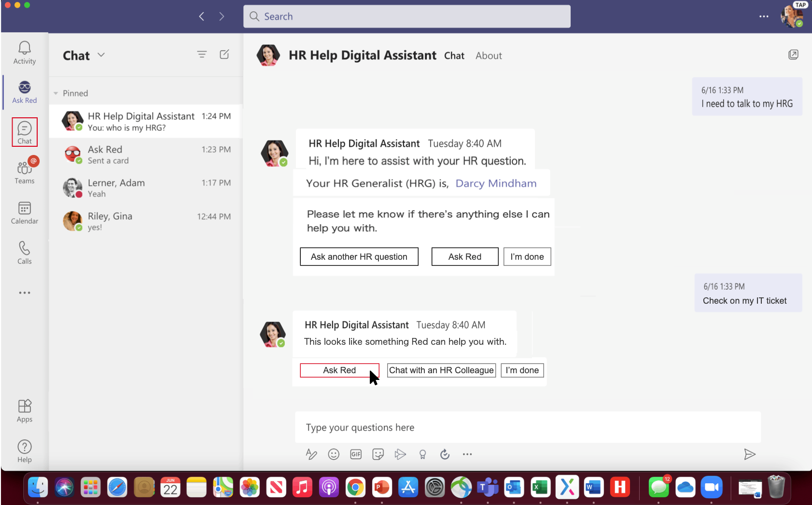812x505 pixels.
Task: Click the Ask another HR question button
Action: (x=359, y=257)
